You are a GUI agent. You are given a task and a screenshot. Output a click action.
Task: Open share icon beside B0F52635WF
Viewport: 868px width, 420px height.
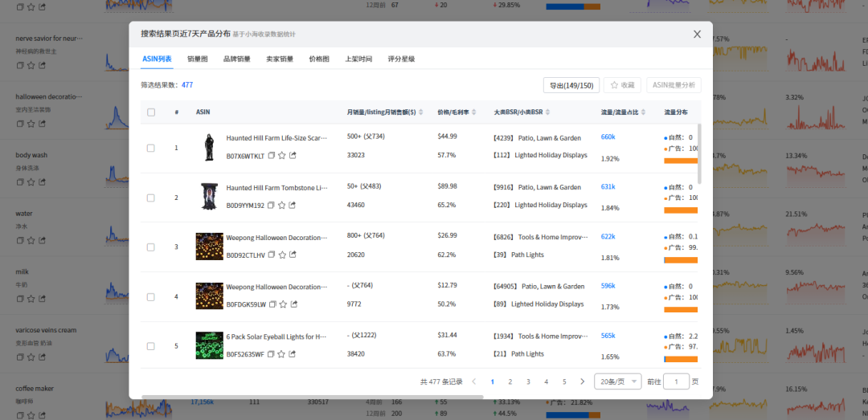(292, 353)
